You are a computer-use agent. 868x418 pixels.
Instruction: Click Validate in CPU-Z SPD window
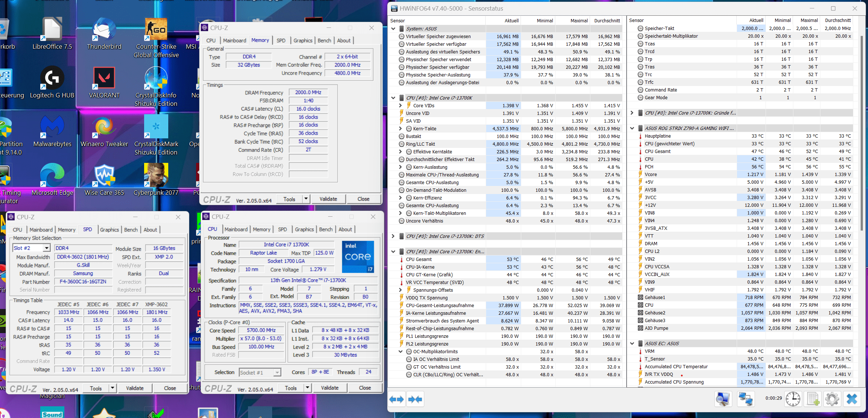135,388
